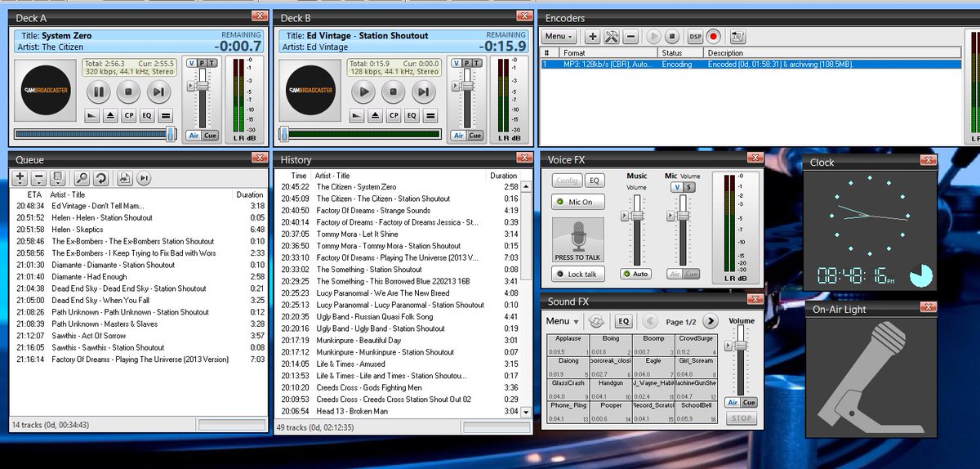
Task: Open the Voice FX EQ
Action: tap(595, 181)
